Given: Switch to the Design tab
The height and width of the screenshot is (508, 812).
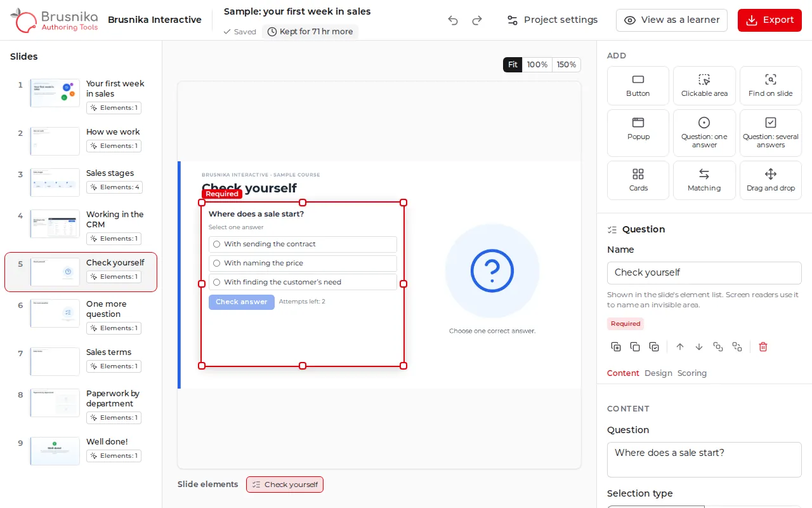Looking at the screenshot, I should coord(658,373).
